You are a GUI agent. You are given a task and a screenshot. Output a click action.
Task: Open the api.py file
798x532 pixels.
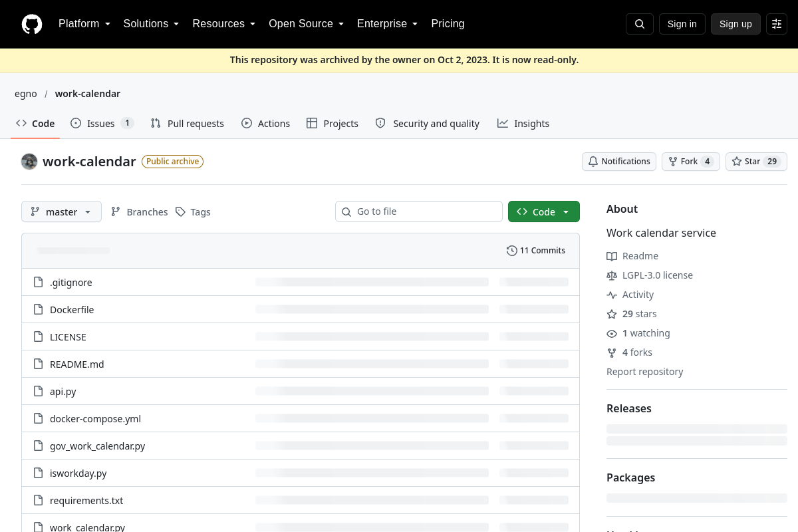(x=63, y=392)
